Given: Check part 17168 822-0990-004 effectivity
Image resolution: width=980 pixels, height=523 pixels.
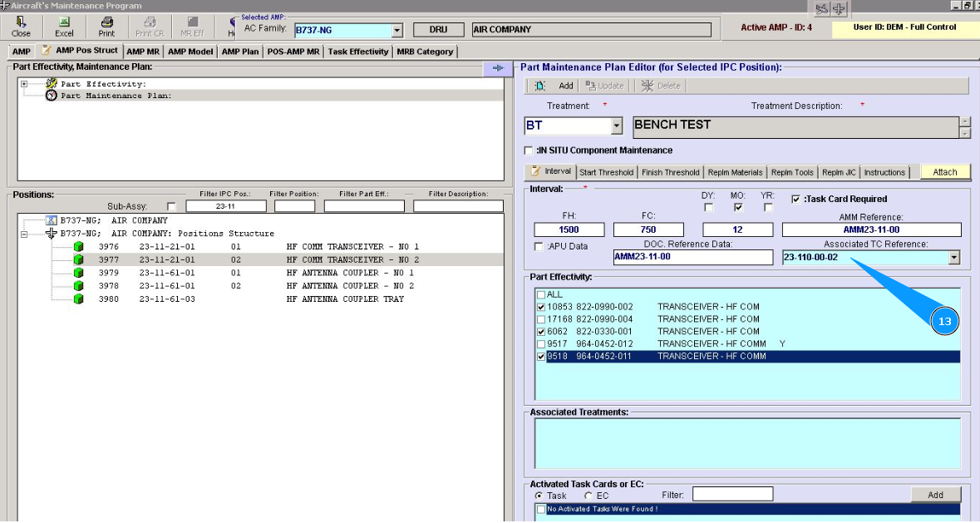Looking at the screenshot, I should pos(542,319).
